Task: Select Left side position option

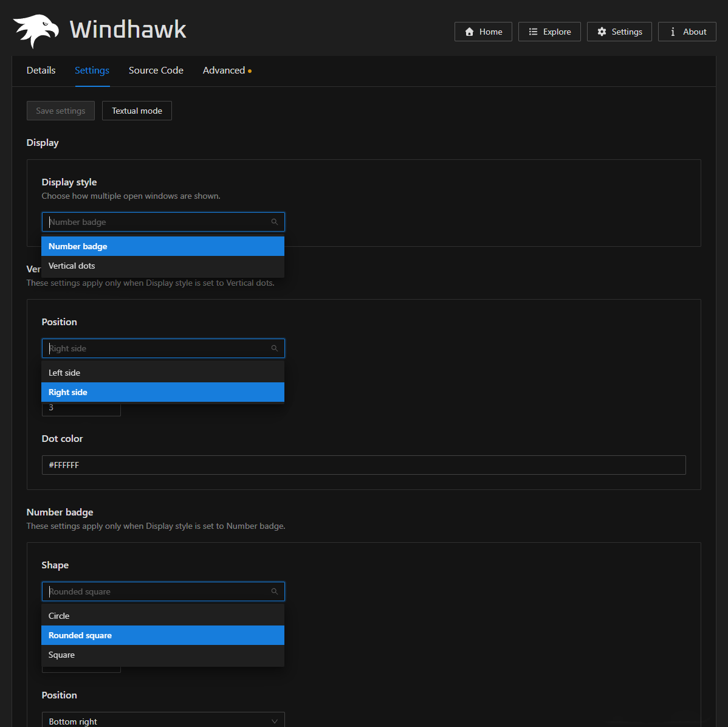Action: coord(162,373)
